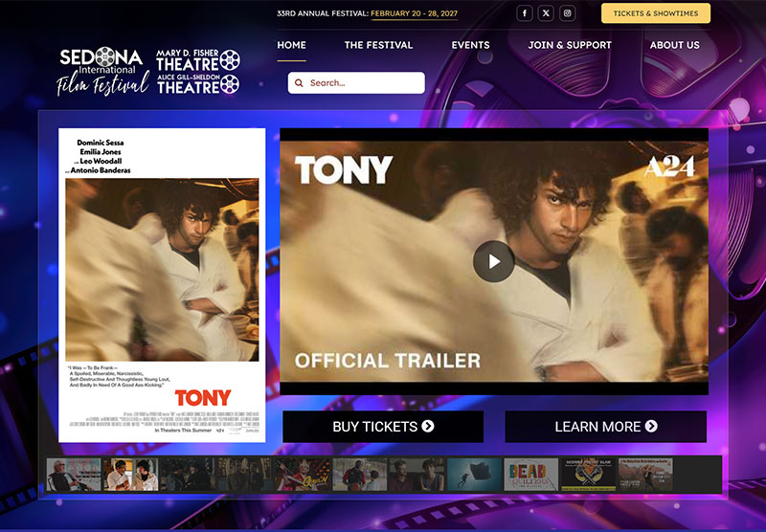Click the TONY title in the video
This screenshot has height=532, width=766.
[344, 170]
